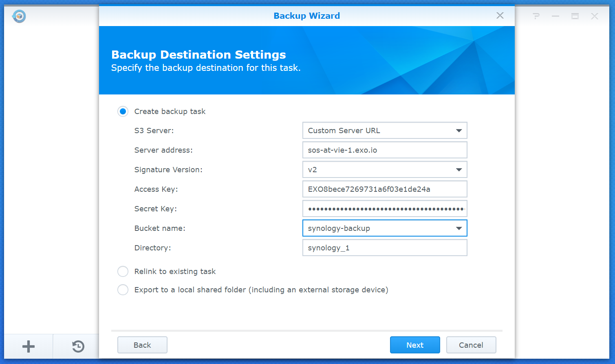Expand the Signature Version dropdown
This screenshot has height=364, width=615.
tap(384, 170)
